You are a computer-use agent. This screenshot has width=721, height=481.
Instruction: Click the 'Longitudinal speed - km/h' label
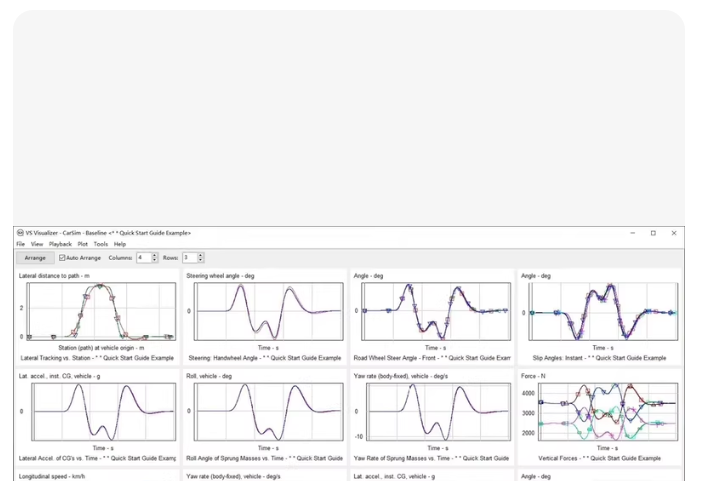pos(52,476)
